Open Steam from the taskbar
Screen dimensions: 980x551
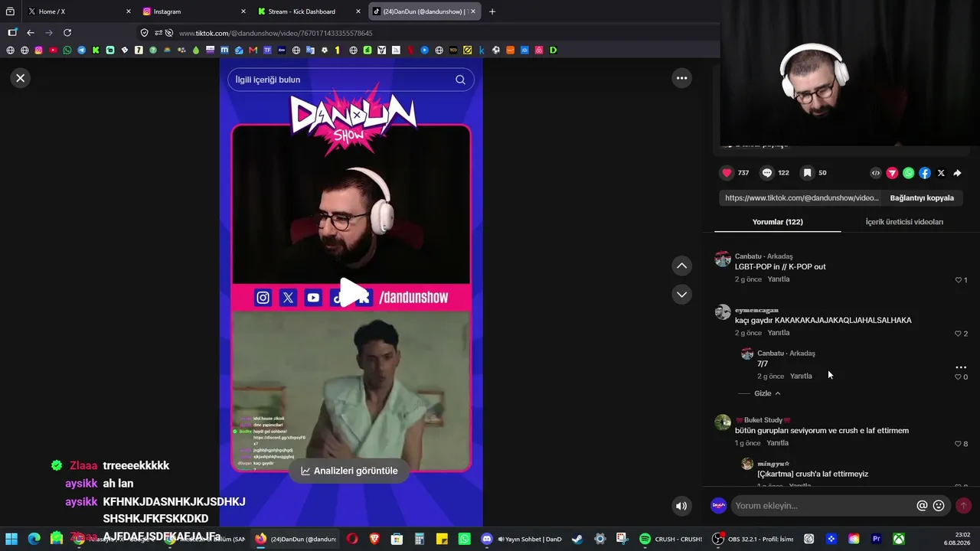coord(577,539)
